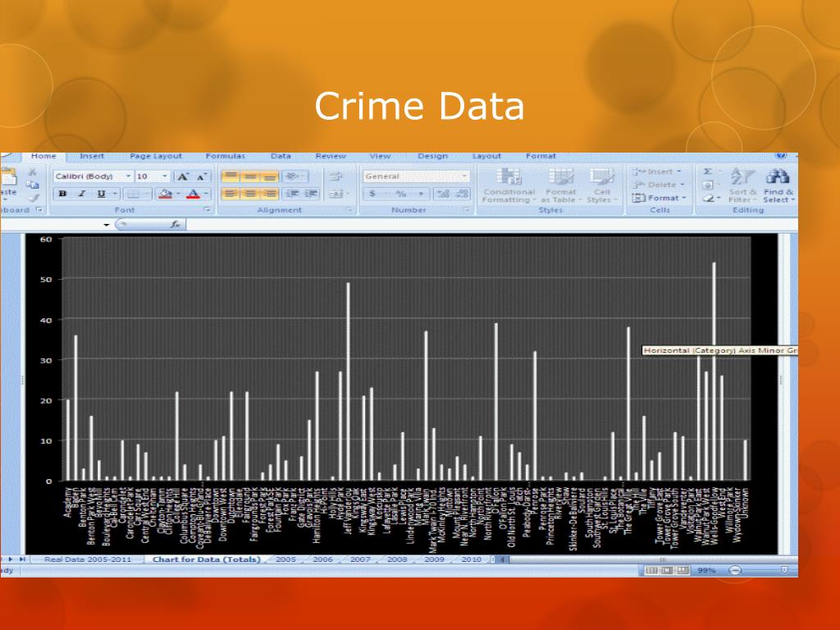Click the zoom out minus button
This screenshot has height=630, width=840.
736,571
